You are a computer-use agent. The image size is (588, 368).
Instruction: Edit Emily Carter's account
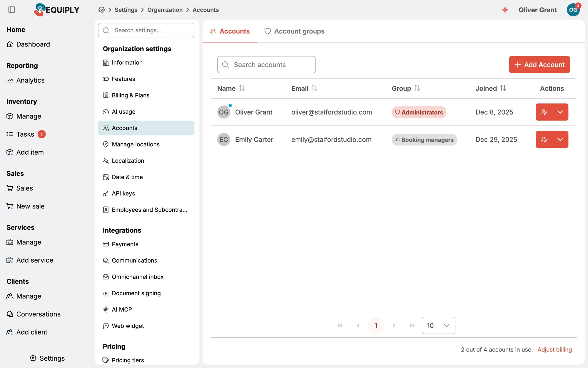pos(544,139)
